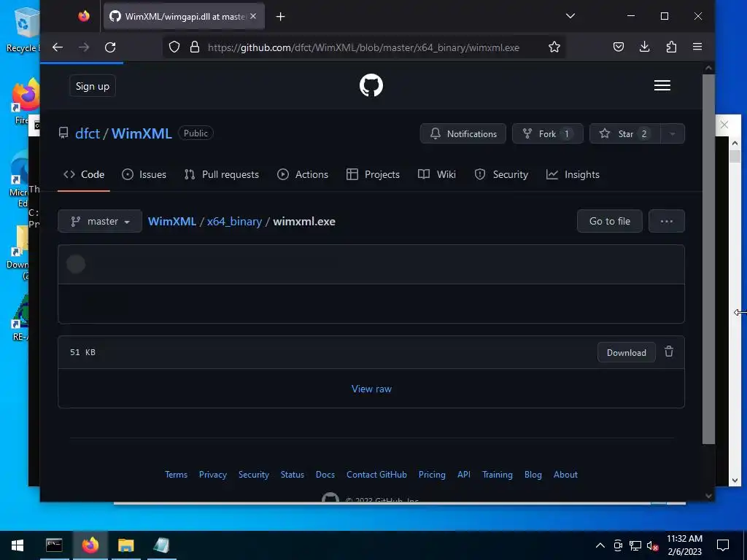Click the WimXML breadcrumb link
This screenshot has height=560, width=747.
pyautogui.click(x=172, y=222)
